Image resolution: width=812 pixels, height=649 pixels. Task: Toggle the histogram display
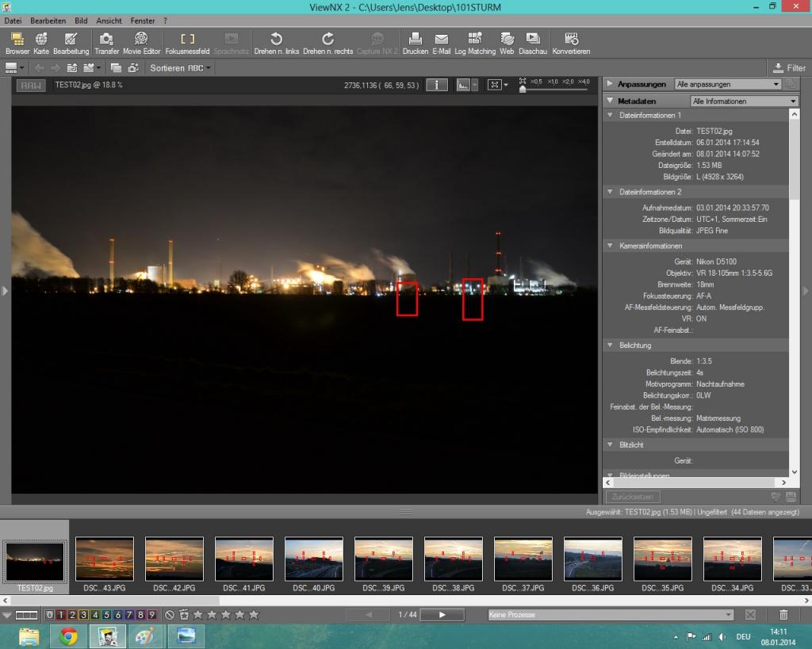463,85
